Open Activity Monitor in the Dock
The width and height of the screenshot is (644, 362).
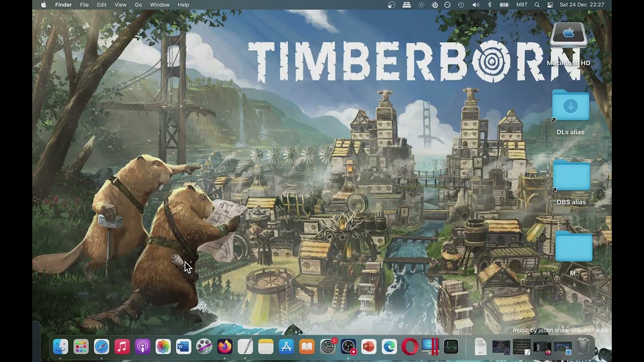click(x=451, y=346)
